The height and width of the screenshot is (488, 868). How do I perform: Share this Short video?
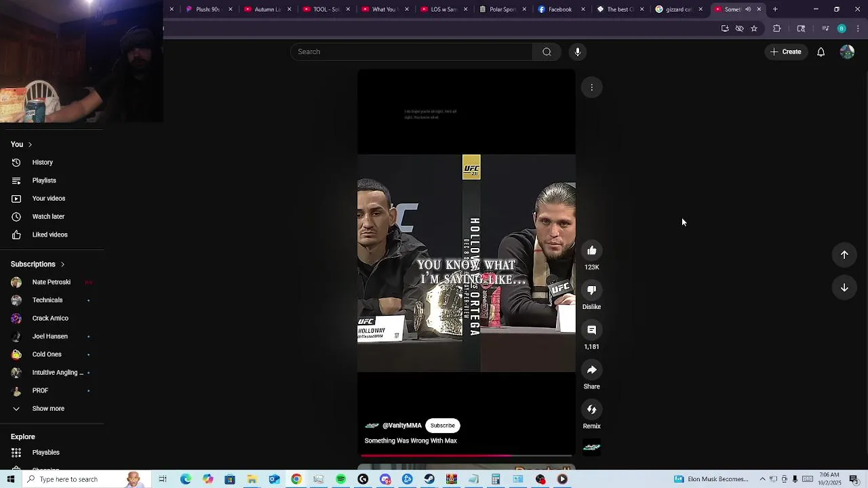(x=591, y=370)
